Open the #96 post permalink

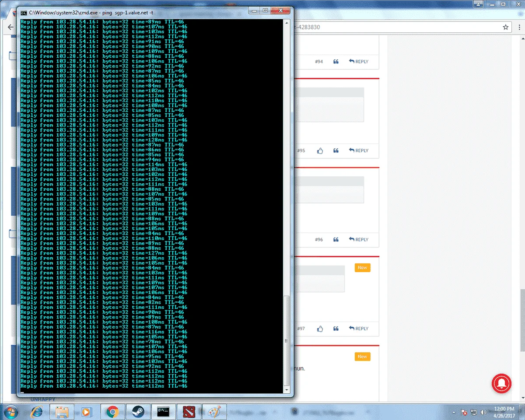[x=319, y=240]
